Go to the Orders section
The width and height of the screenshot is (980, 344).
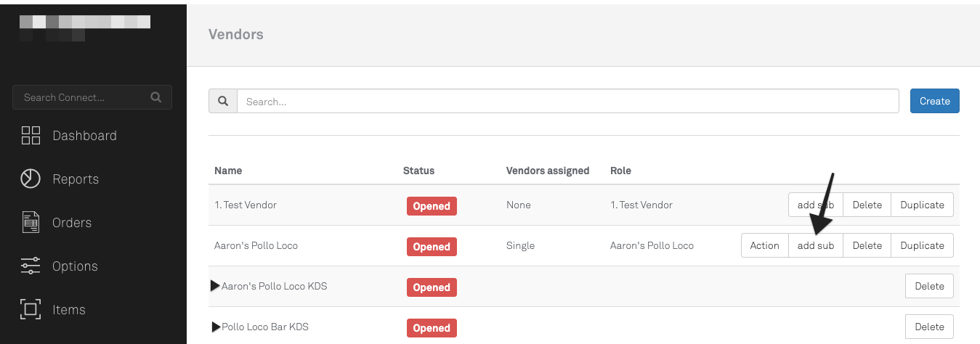point(71,223)
